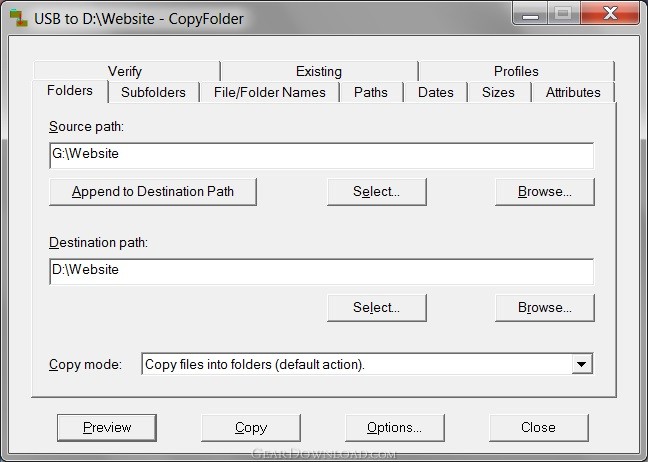Start copying with the Copy button

click(251, 428)
